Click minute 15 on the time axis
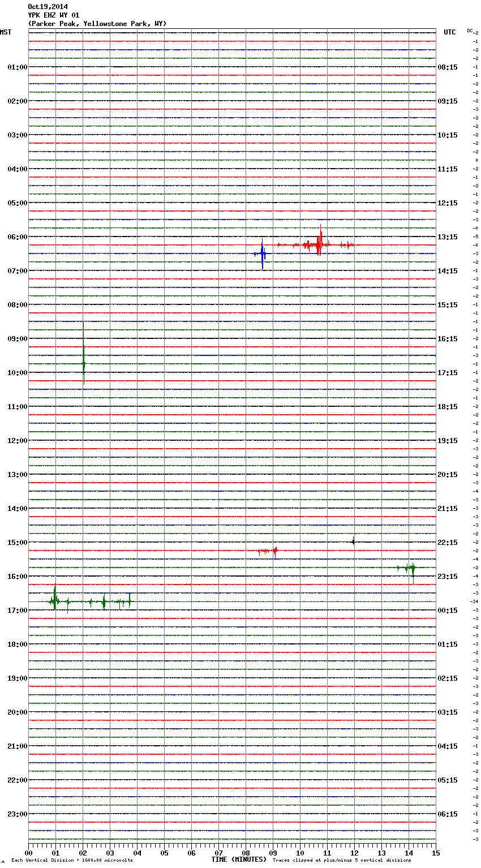Screen dimensions: 481x868 [x=436, y=853]
